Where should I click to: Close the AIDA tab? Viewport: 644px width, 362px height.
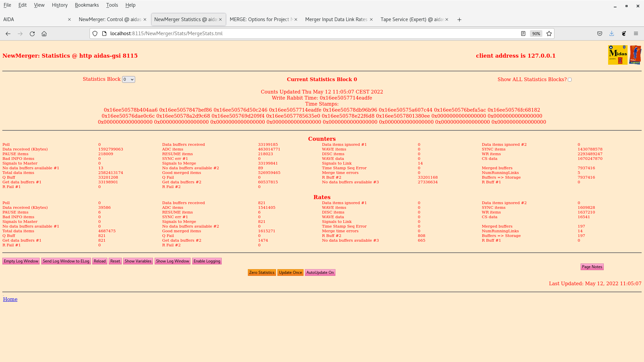click(69, 19)
